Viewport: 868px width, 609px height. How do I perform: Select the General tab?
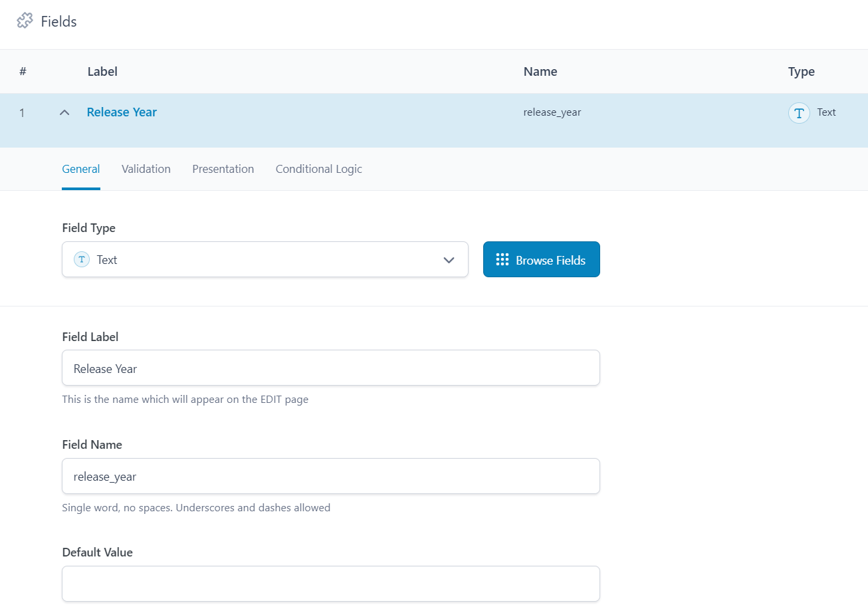(x=80, y=169)
